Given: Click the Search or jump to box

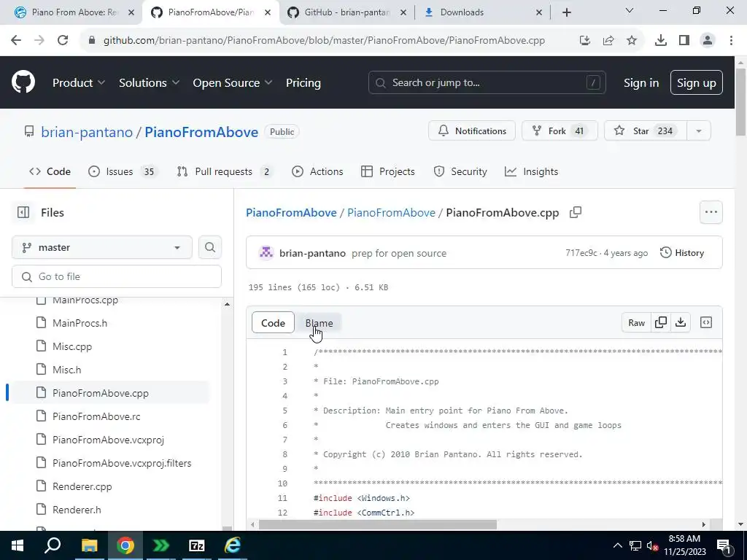Looking at the screenshot, I should [487, 82].
